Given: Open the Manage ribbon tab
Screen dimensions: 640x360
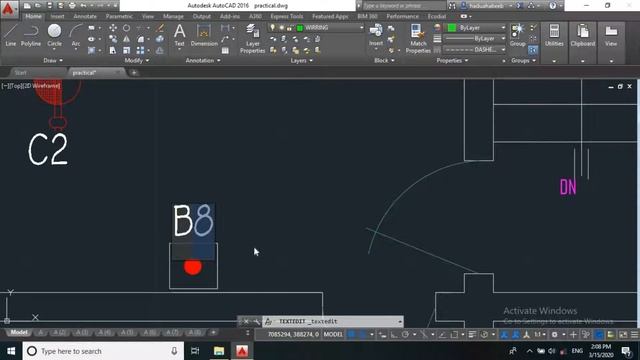Looking at the screenshot, I should point(173,16).
